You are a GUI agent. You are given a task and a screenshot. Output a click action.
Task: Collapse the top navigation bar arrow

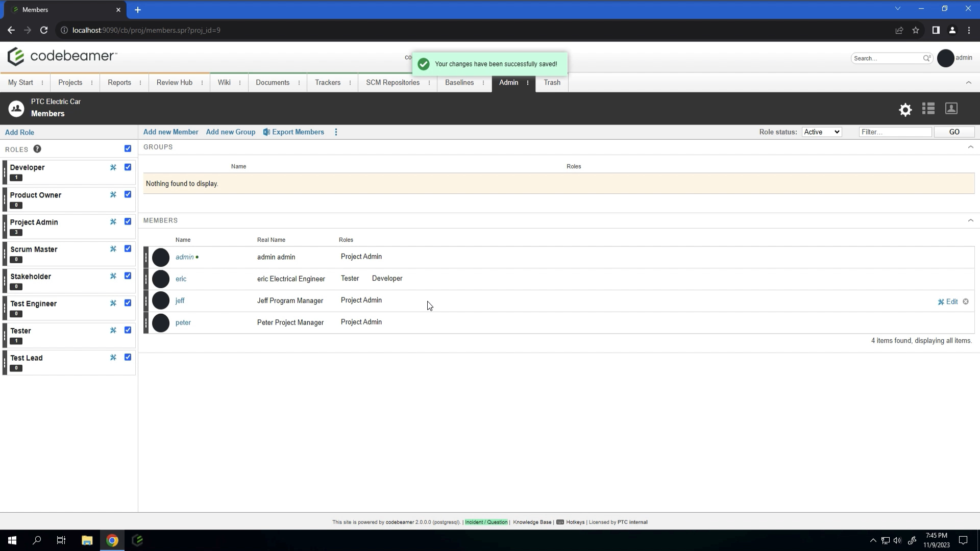click(968, 83)
